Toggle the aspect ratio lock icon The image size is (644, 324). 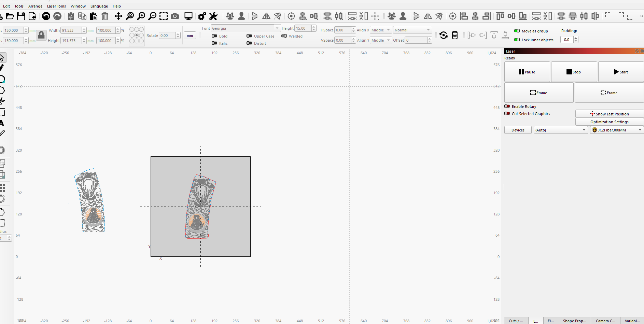tap(41, 35)
